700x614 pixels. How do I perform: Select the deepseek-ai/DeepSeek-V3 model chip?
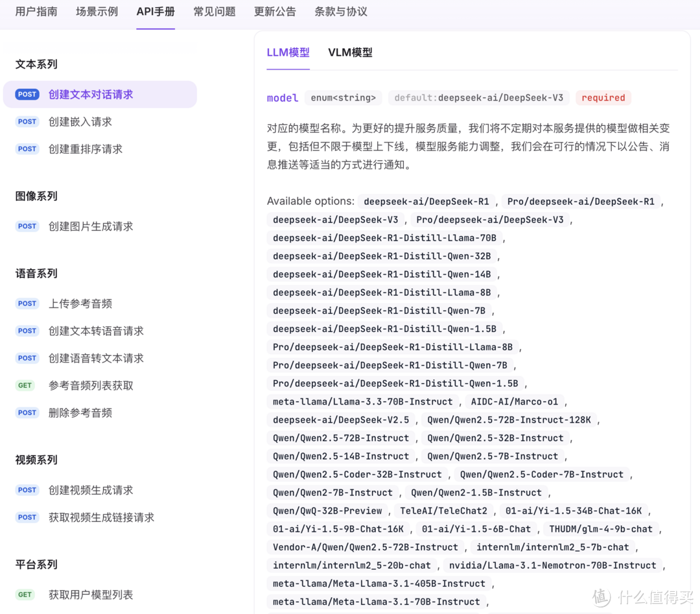tap(335, 219)
